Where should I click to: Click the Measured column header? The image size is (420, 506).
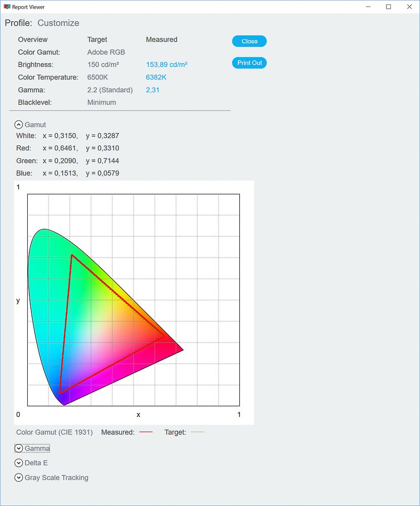point(161,39)
